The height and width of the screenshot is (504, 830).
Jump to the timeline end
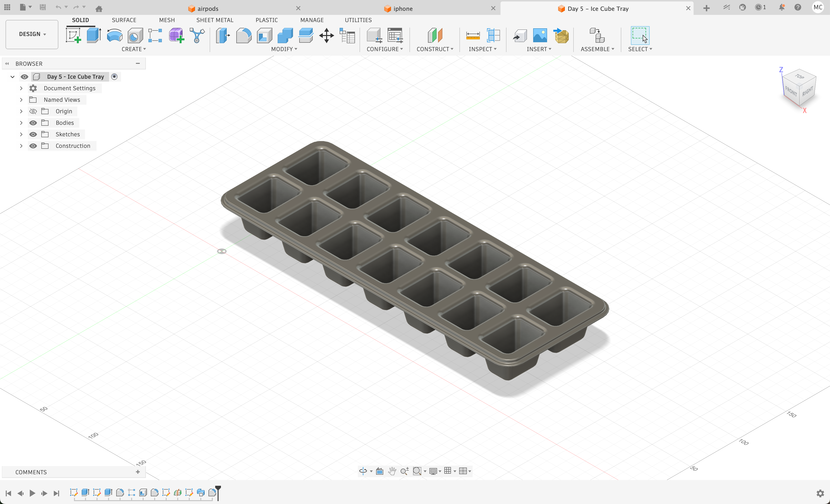pyautogui.click(x=56, y=493)
